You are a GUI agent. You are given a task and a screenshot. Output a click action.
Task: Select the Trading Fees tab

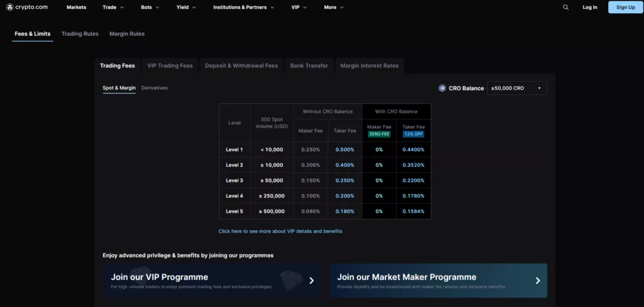pos(118,66)
